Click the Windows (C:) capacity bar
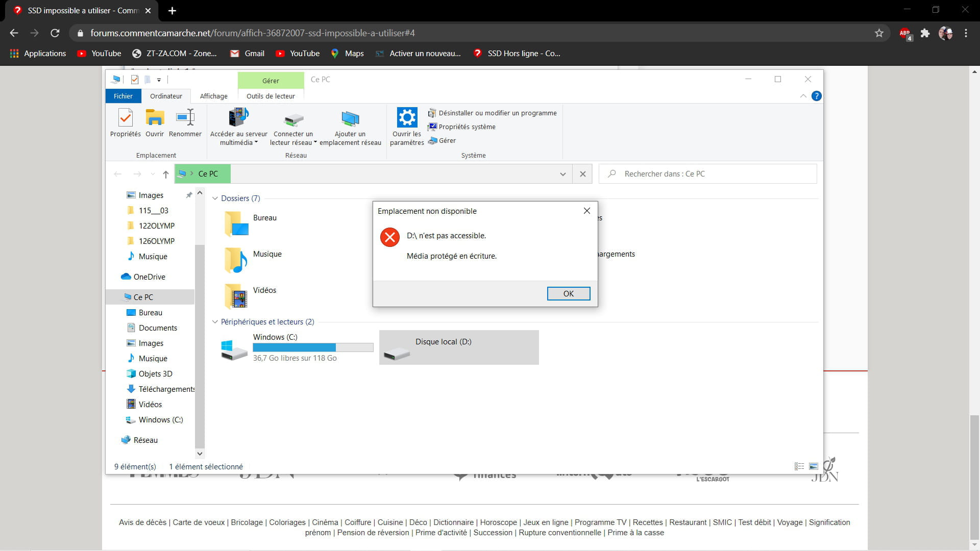980x551 pixels. 313,347
